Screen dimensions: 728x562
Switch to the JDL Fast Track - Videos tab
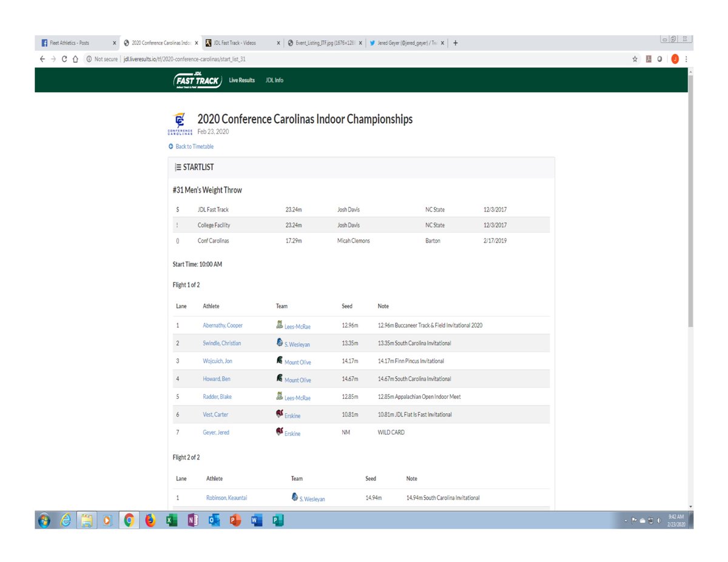tap(243, 43)
